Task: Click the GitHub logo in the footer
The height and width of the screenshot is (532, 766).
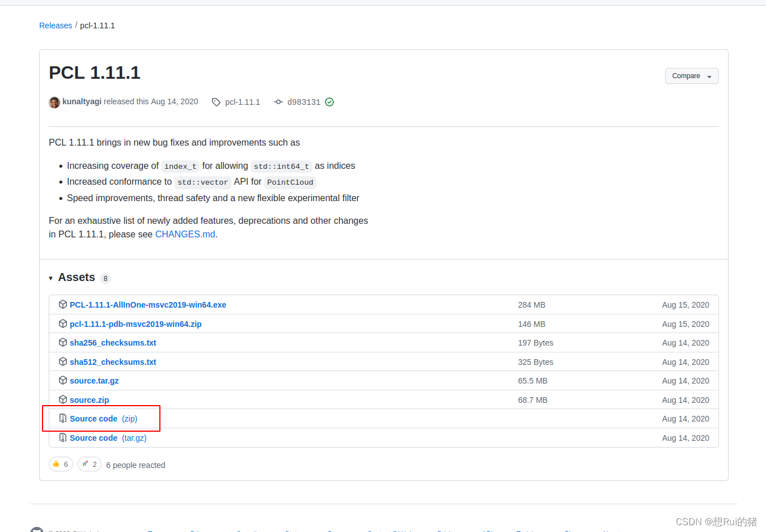Action: [37, 529]
